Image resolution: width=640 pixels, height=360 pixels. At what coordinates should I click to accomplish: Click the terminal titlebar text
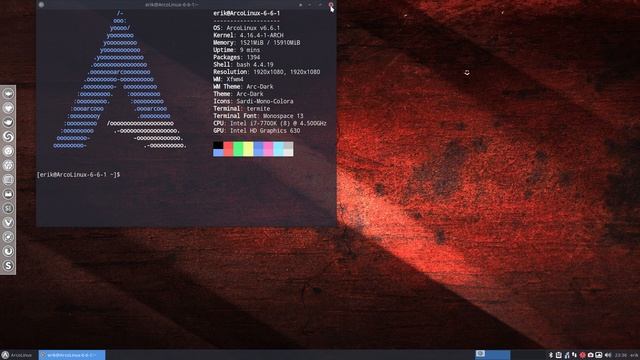point(172,4)
